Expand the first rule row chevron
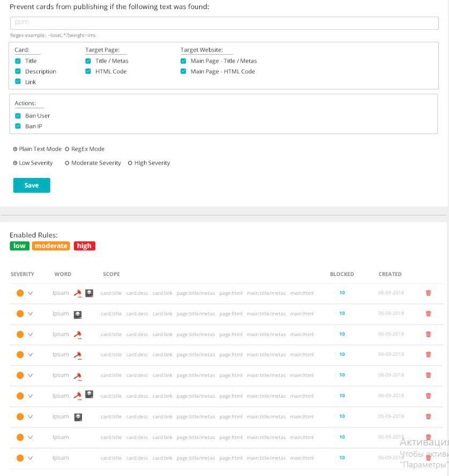The width and height of the screenshot is (449, 476). click(x=30, y=293)
